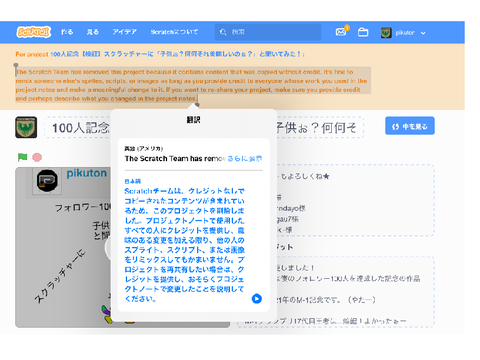The image size is (480, 360).
Task: Click the translated Japanese text block
Action: point(185,245)
